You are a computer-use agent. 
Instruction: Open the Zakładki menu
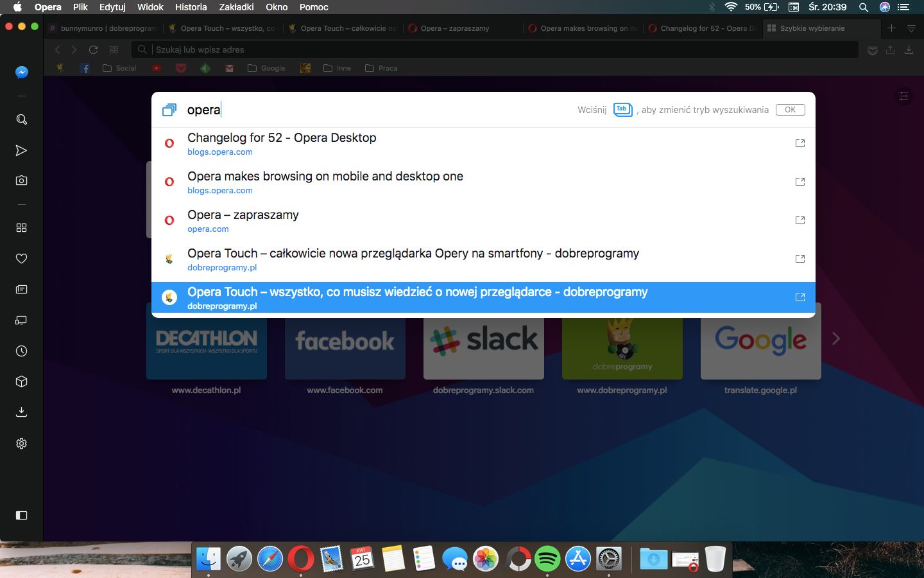tap(236, 7)
